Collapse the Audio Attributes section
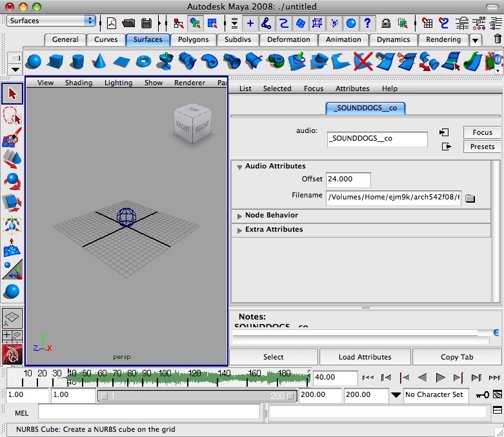The height and width of the screenshot is (437, 504). pyautogui.click(x=239, y=167)
